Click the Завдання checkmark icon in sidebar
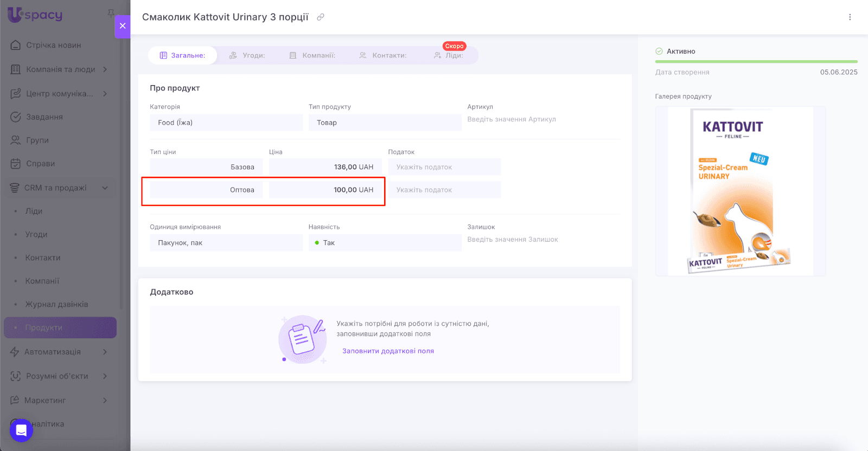The width and height of the screenshot is (868, 451). coord(16,117)
